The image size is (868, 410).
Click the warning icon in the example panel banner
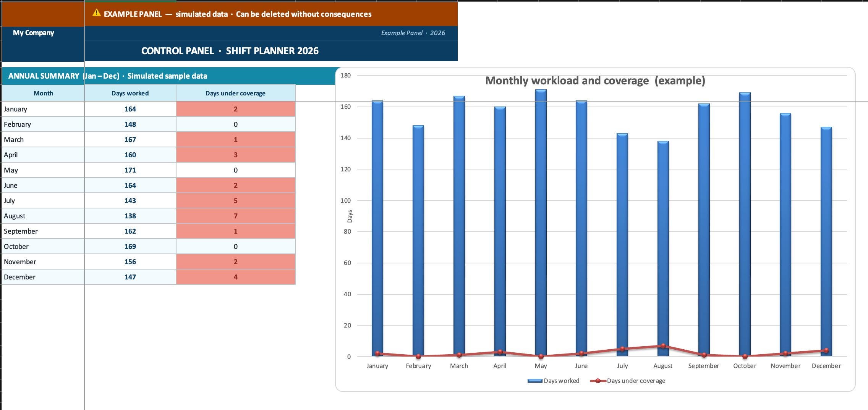coord(97,13)
